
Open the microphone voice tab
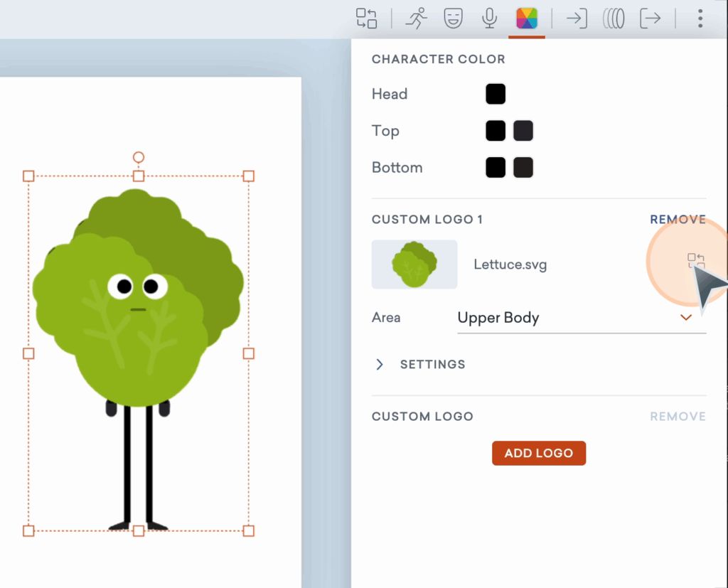click(x=489, y=18)
